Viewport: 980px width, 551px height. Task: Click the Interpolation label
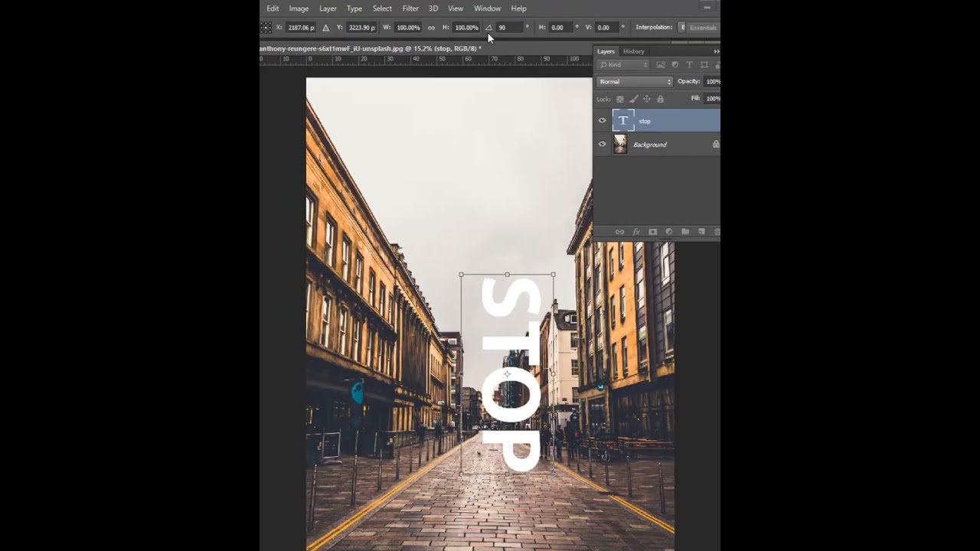coord(654,28)
